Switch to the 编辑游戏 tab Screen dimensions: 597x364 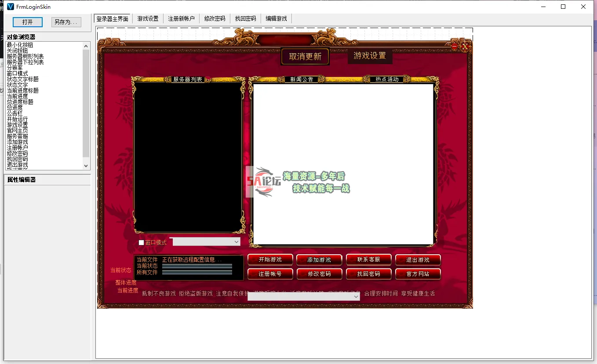pyautogui.click(x=276, y=18)
